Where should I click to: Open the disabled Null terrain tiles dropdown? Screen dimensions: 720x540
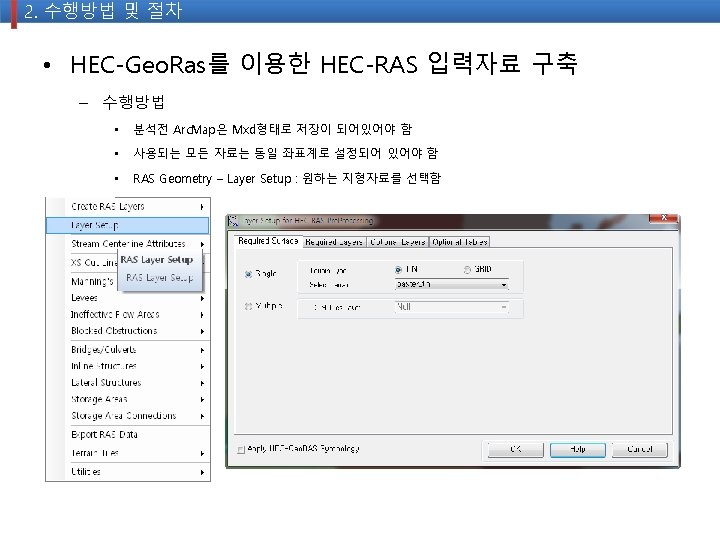(x=452, y=307)
